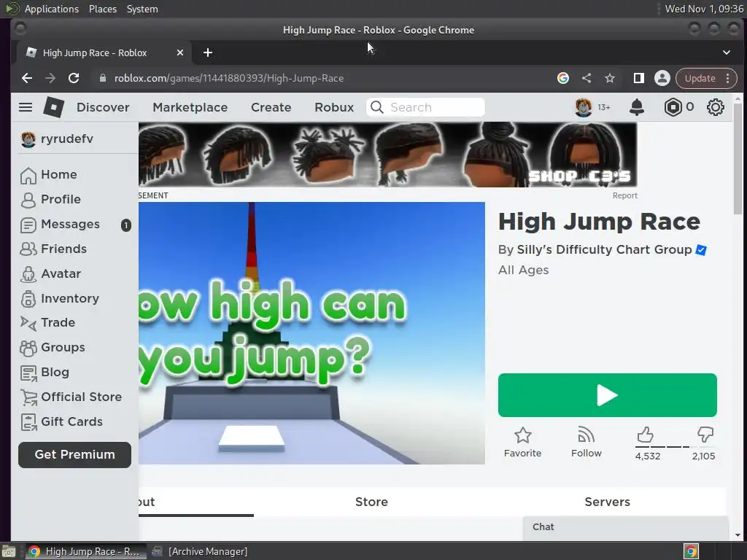The image size is (747, 560).
Task: Click the Roblox logo icon
Action: point(54,107)
